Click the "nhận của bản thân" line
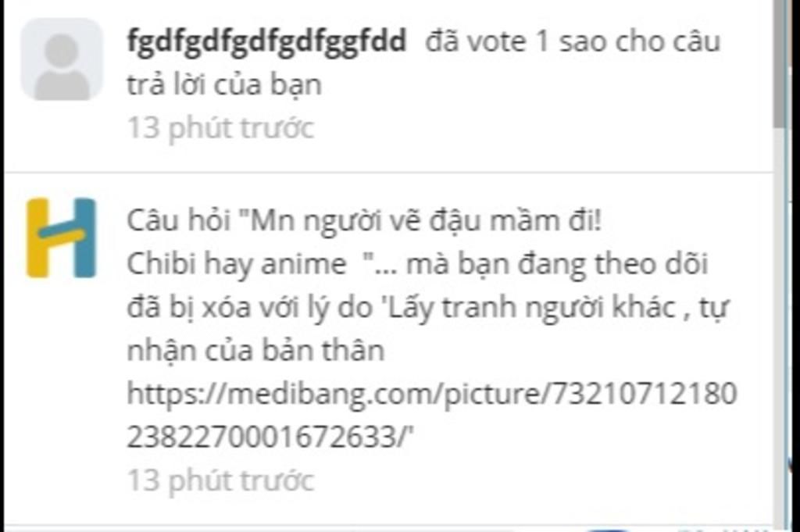This screenshot has width=800, height=532. coord(255,351)
